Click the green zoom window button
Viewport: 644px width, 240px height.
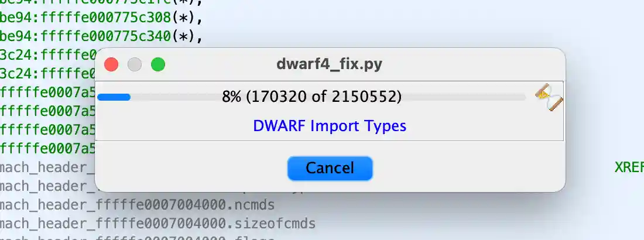[158, 64]
